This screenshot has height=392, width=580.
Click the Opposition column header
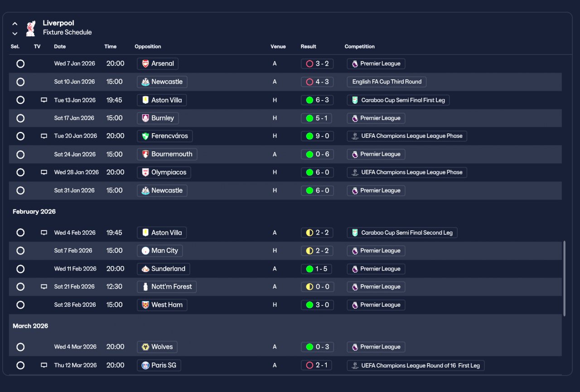click(148, 47)
